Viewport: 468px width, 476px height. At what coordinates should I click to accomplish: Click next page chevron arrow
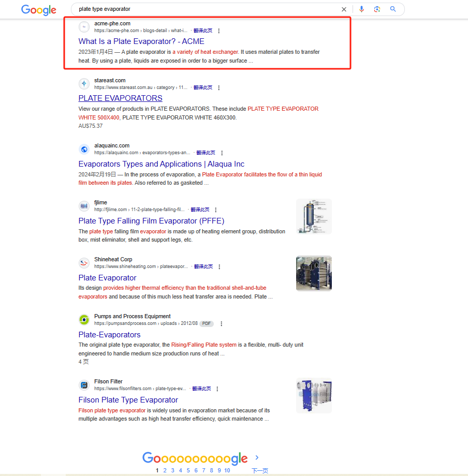(257, 457)
